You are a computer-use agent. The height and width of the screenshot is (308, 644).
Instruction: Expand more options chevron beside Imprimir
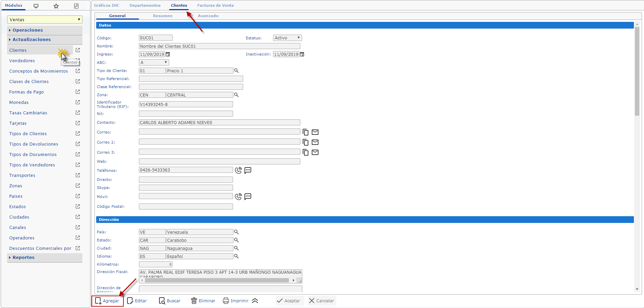click(x=255, y=301)
